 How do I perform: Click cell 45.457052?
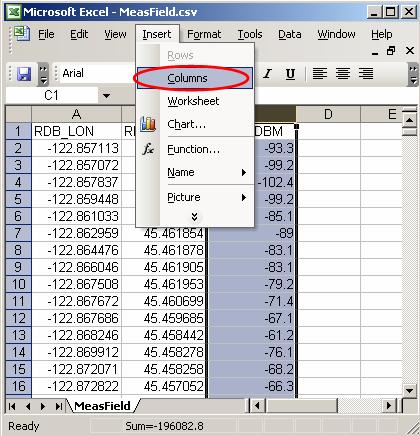tap(163, 386)
